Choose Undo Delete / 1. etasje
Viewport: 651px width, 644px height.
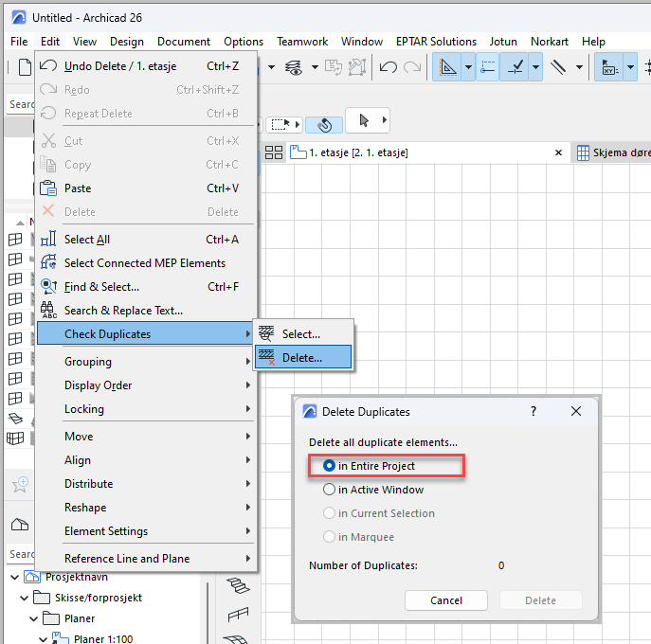(x=146, y=66)
